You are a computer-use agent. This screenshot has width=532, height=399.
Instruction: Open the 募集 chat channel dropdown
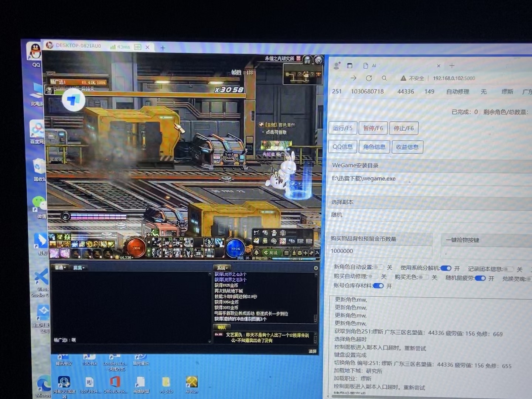click(78, 267)
